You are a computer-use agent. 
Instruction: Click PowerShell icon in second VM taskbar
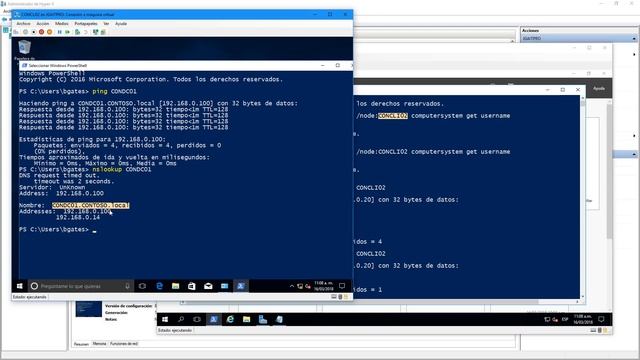point(213,319)
